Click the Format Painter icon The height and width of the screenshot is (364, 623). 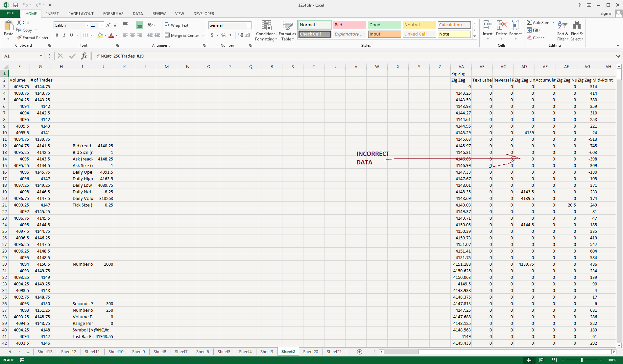[x=19, y=38]
